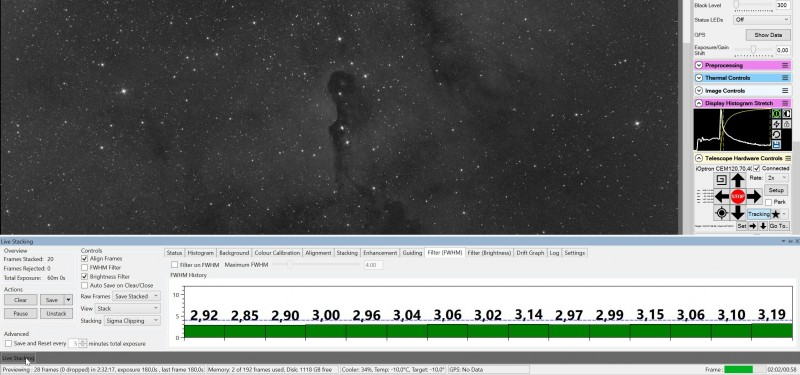This screenshot has height=375, width=800.
Task: Expand the Image Controls panel
Action: point(699,91)
